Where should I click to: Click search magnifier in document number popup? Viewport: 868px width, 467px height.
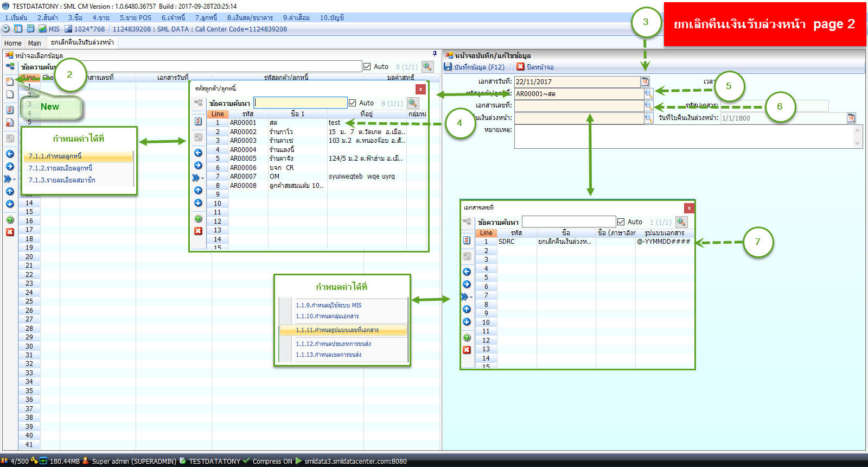click(681, 222)
